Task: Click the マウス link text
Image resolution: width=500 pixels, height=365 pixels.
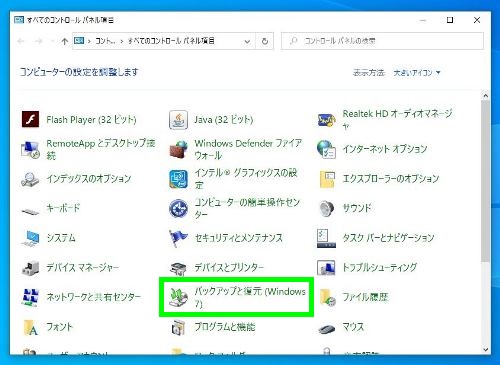Action: pos(353,327)
